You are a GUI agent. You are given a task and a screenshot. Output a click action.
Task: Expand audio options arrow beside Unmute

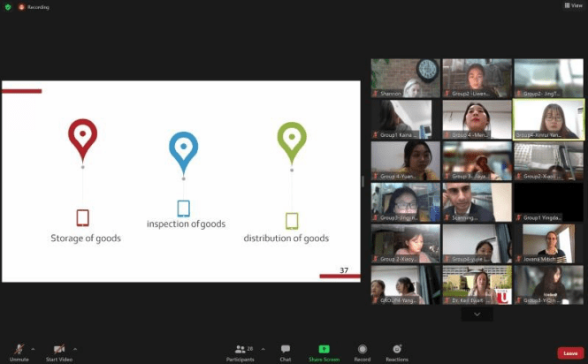[x=33, y=349]
